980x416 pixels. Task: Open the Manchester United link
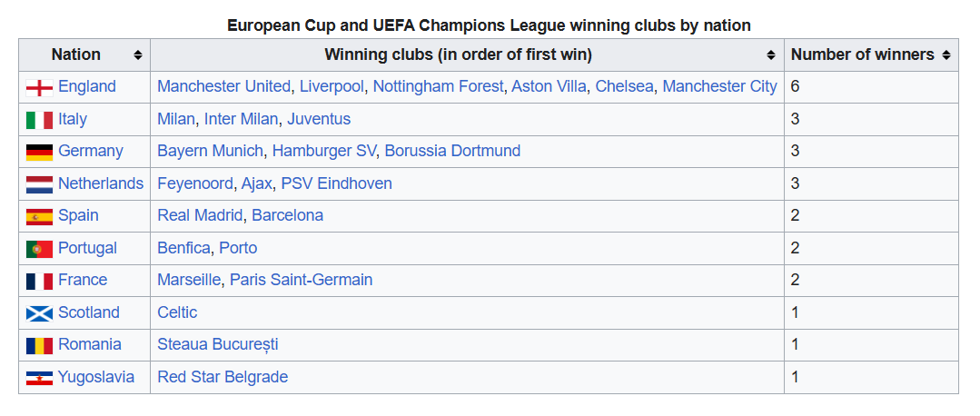point(224,86)
